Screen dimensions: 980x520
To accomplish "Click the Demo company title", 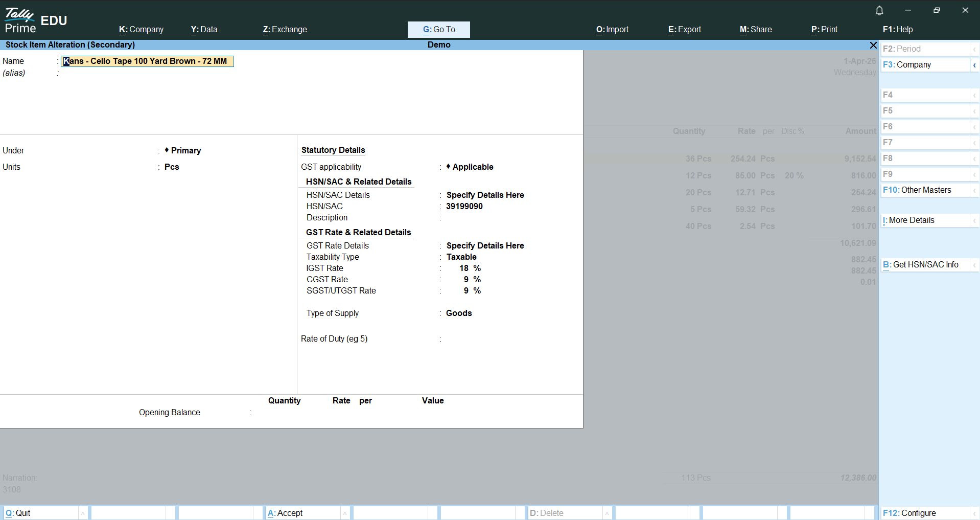I will pyautogui.click(x=439, y=45).
